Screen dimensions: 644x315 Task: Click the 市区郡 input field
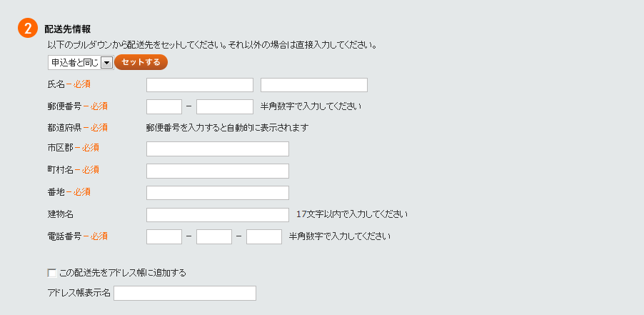[x=218, y=149]
